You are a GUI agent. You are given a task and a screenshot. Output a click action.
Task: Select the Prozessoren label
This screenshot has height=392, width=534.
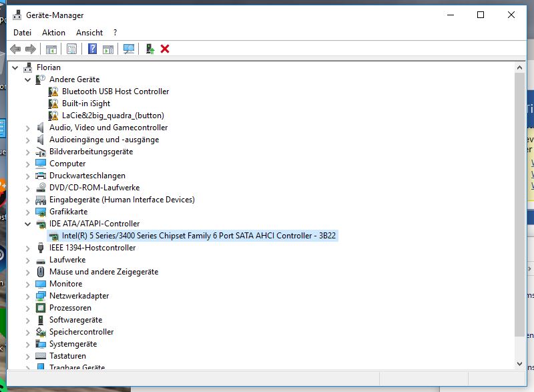click(x=70, y=308)
